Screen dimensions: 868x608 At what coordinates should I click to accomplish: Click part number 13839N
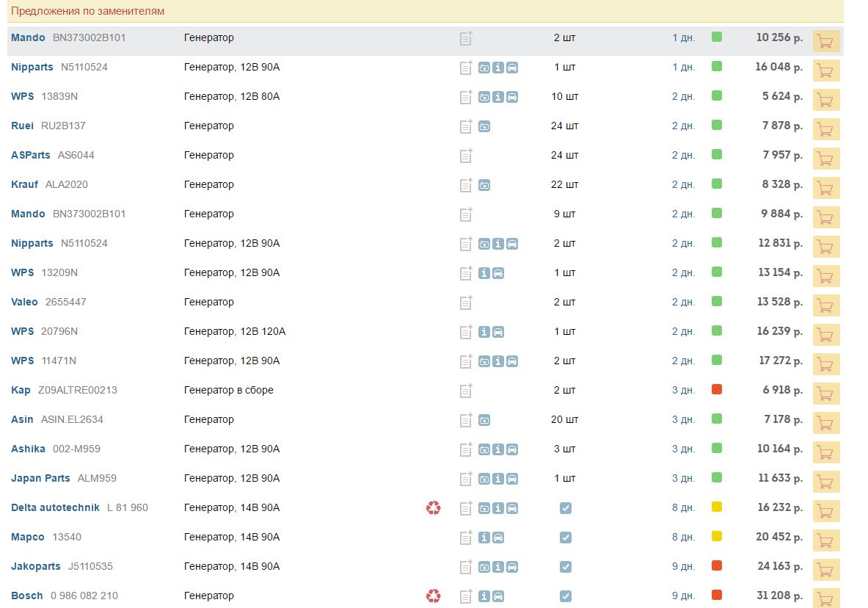pos(59,96)
